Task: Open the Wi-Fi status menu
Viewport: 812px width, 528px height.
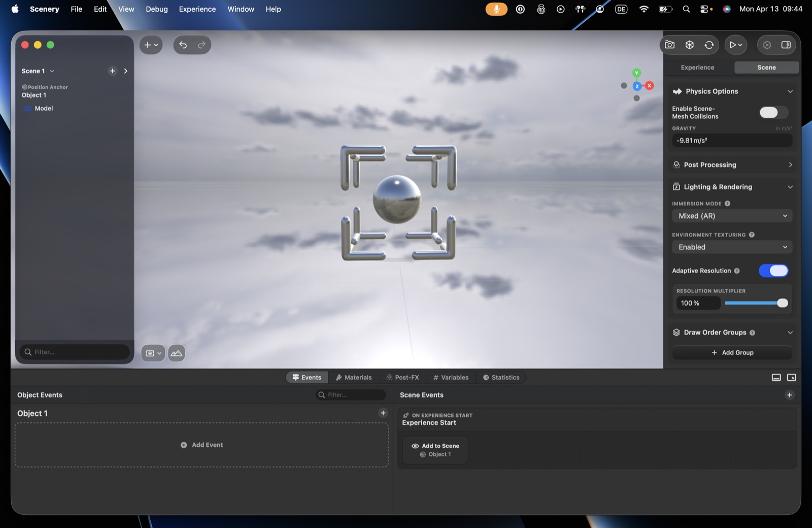Action: [x=644, y=9]
